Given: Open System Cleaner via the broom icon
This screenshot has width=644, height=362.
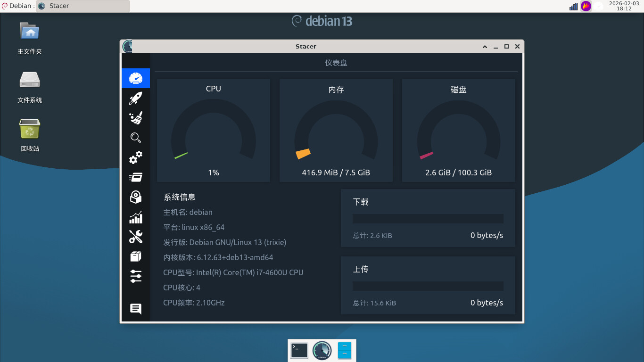Looking at the screenshot, I should [x=136, y=118].
